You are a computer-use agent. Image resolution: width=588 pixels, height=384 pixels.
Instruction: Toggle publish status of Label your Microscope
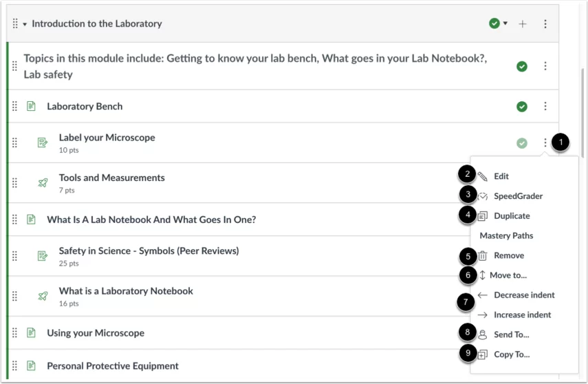pyautogui.click(x=522, y=143)
